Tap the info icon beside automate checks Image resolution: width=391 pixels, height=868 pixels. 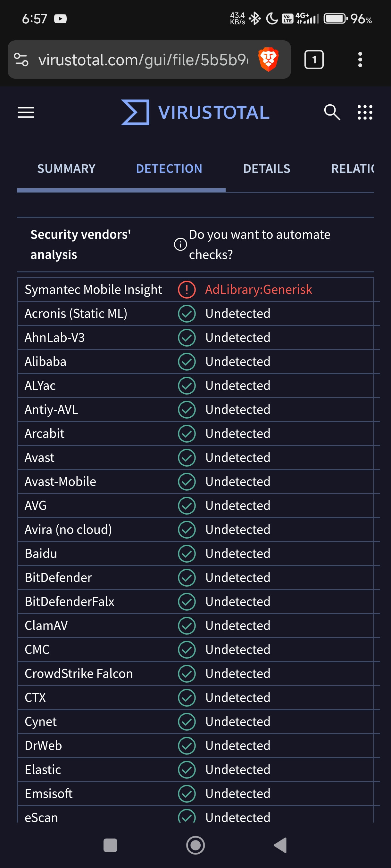(x=180, y=244)
